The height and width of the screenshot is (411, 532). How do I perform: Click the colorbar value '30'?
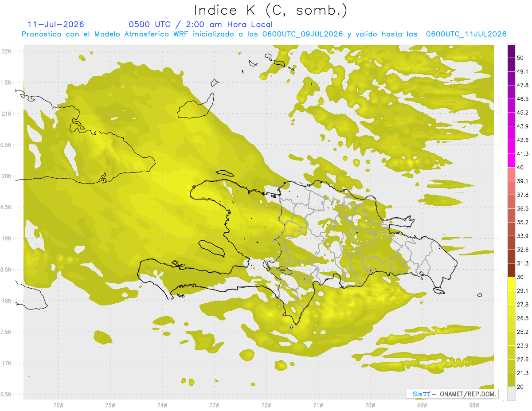pos(520,277)
